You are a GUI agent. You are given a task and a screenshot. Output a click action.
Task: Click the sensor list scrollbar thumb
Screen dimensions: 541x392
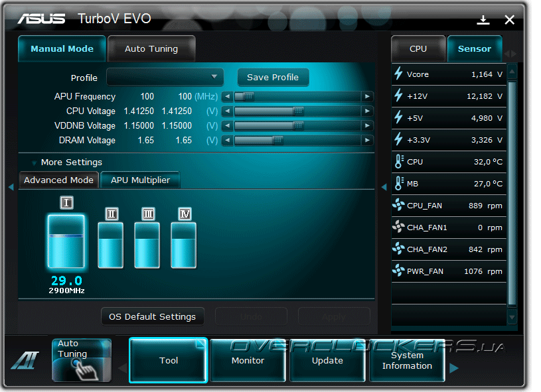coord(512,194)
